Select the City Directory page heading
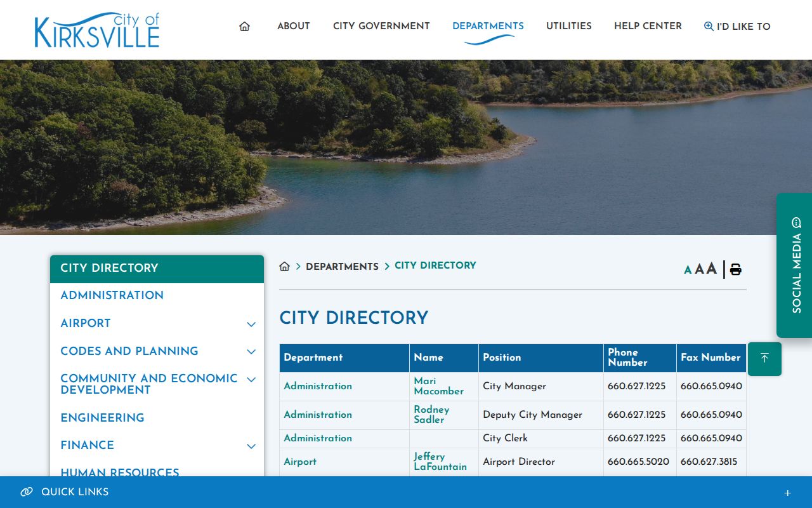Image resolution: width=812 pixels, height=508 pixels. tap(354, 317)
